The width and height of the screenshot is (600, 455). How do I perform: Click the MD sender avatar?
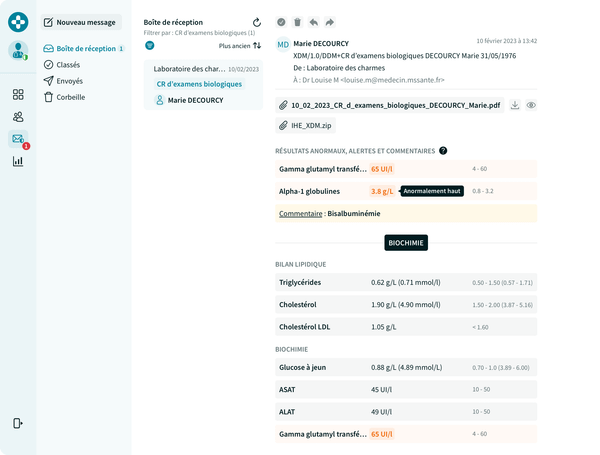(x=283, y=44)
